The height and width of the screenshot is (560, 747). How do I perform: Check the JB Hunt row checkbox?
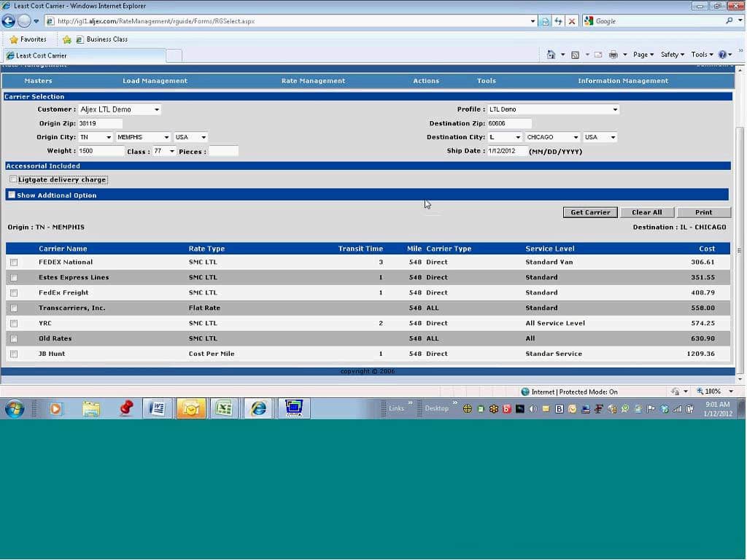(14, 354)
